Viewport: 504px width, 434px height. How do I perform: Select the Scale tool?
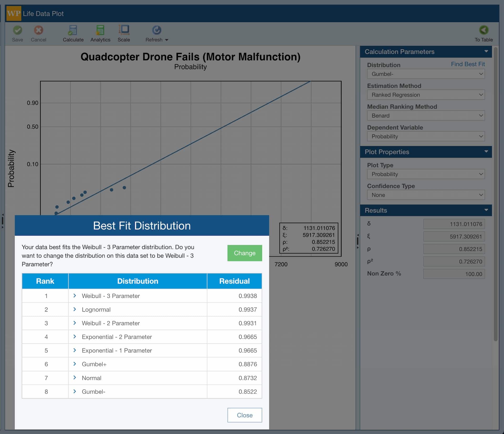coord(124,33)
